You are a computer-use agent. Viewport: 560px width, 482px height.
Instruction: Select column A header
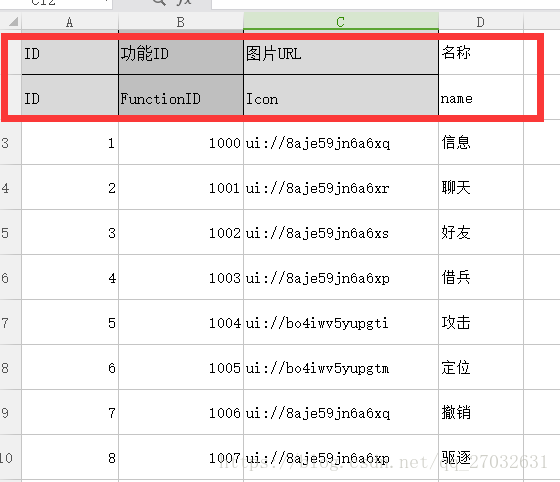[x=70, y=22]
